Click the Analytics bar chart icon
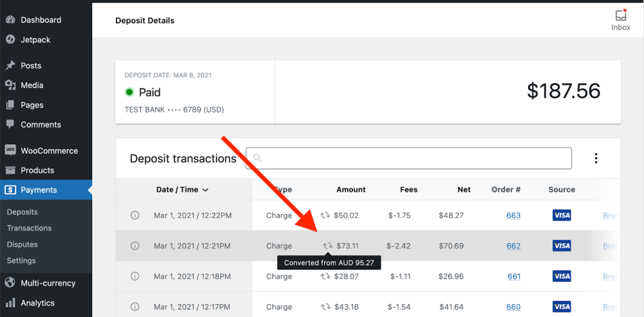Screen dimensions: 644x317 coord(10,303)
